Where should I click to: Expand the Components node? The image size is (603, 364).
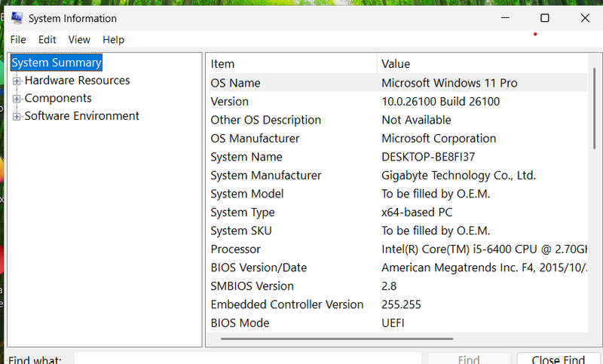[x=17, y=99]
